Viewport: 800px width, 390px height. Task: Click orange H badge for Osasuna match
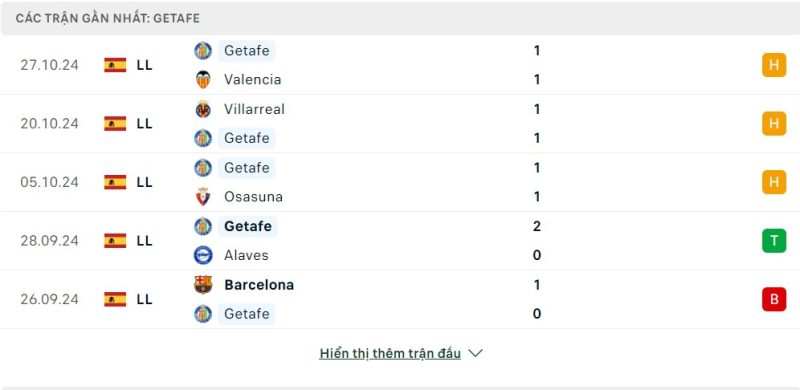point(774,182)
